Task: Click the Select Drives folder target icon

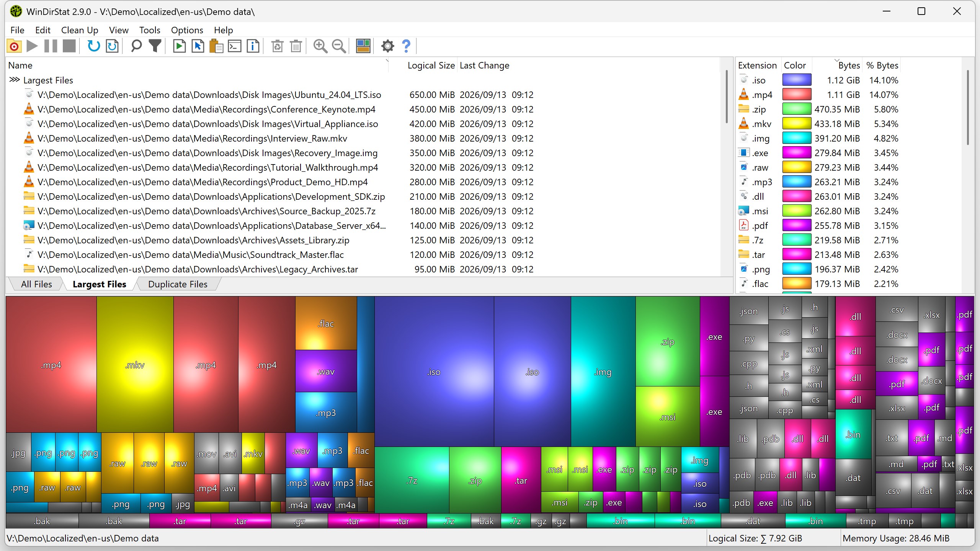Action: point(14,46)
